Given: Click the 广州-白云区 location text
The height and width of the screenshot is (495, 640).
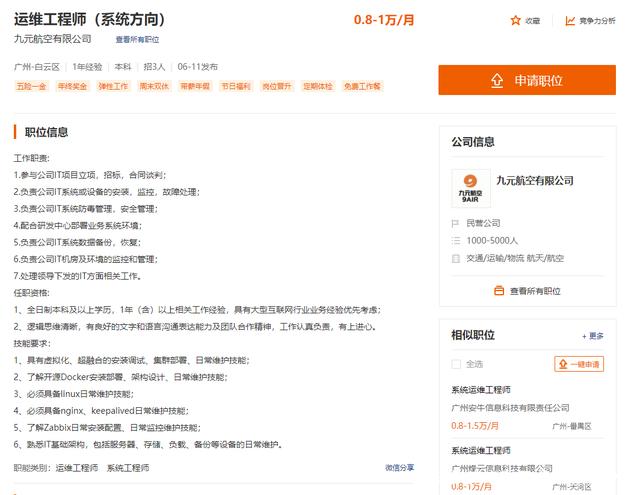Looking at the screenshot, I should 37,67.
